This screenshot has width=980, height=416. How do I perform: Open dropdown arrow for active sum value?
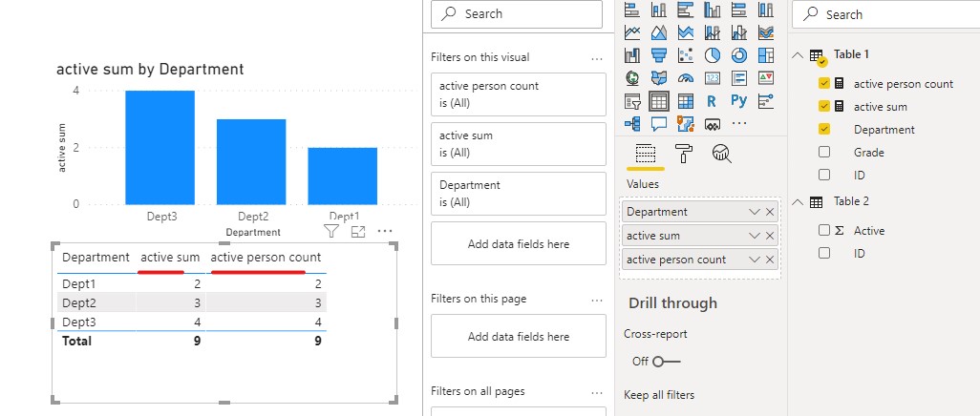(x=755, y=236)
